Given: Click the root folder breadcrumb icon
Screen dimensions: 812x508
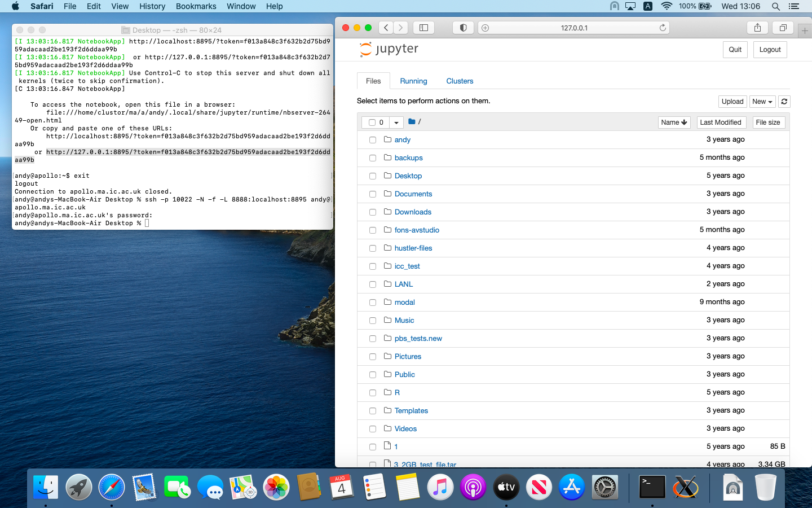Looking at the screenshot, I should pos(412,121).
